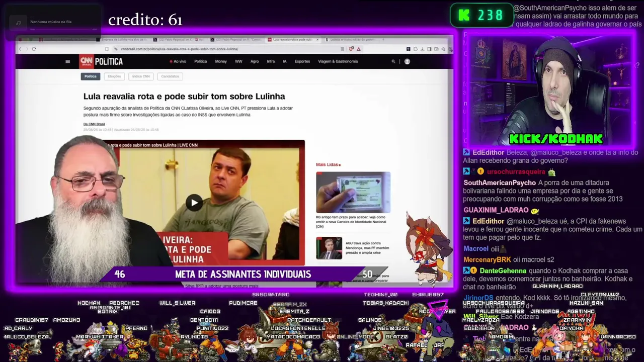The image size is (644, 362).
Task: Open the CNN hamburger menu
Action: coord(67,61)
